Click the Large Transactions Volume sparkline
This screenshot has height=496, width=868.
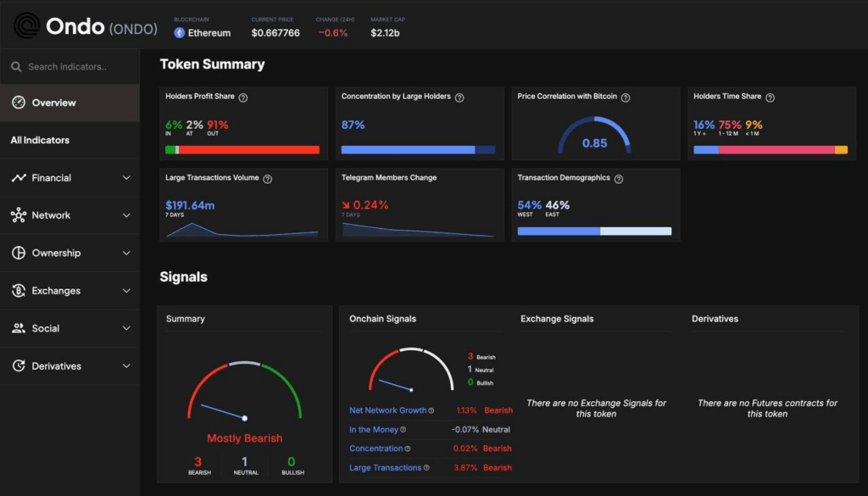point(242,230)
